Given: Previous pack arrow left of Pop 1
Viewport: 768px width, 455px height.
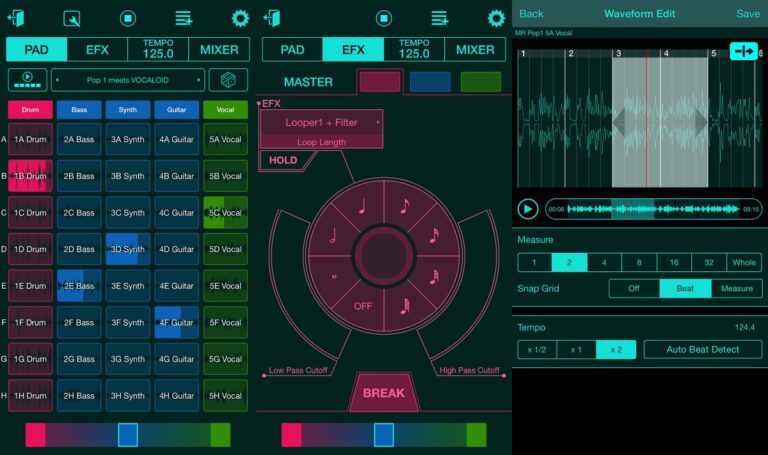Looking at the screenshot, I should [57, 80].
